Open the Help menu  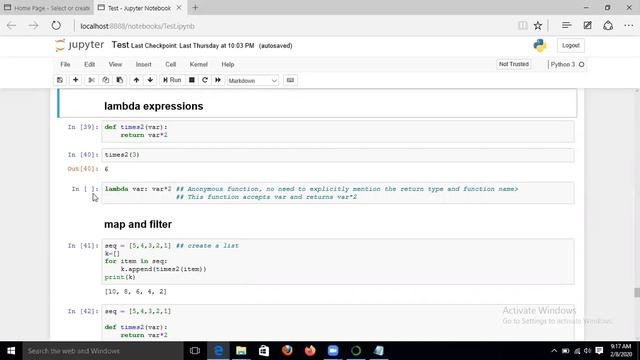click(228, 64)
